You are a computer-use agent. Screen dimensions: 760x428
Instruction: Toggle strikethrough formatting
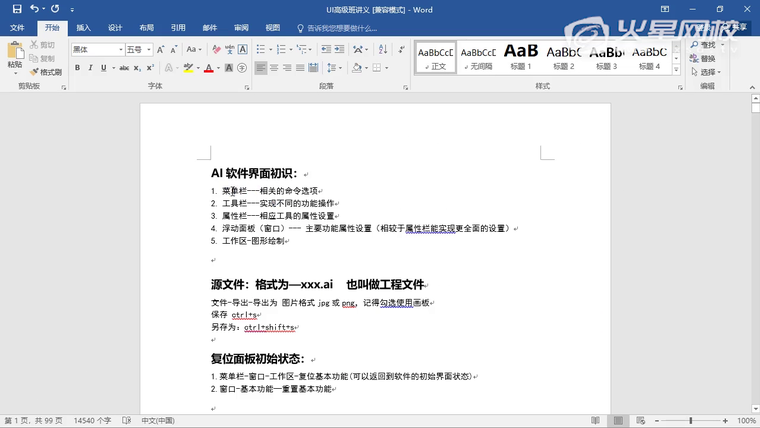click(x=124, y=68)
